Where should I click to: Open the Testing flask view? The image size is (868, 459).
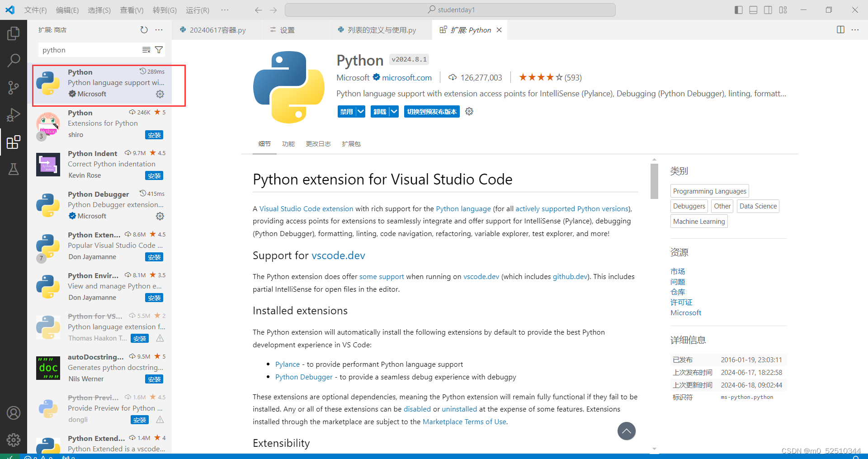14,169
